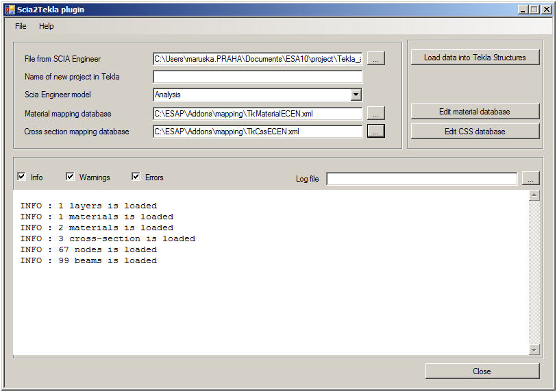Click the Log file input field
The height and width of the screenshot is (392, 557).
421,179
